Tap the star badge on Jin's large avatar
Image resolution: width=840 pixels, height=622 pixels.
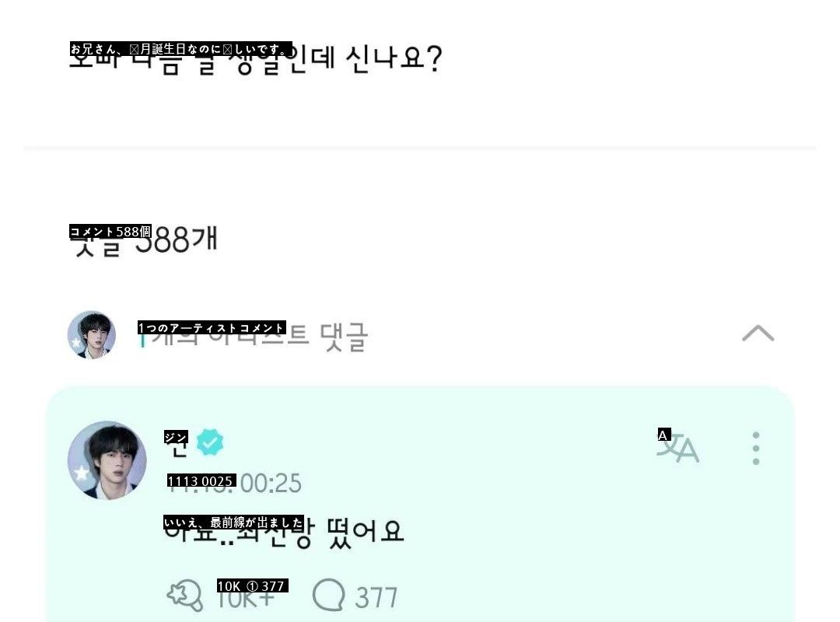[x=81, y=473]
